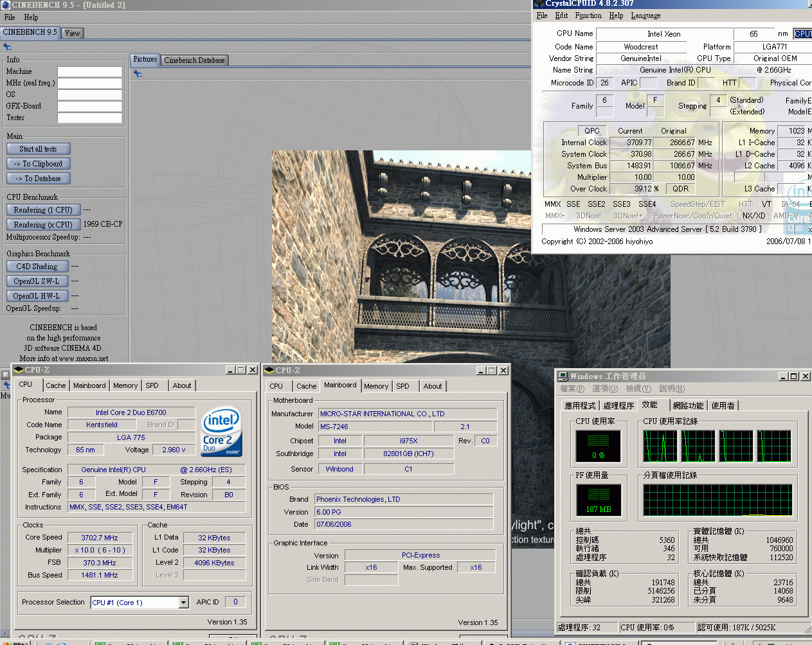
Task: Click the 分頁檔使用記錄 history graph
Action: (x=717, y=500)
